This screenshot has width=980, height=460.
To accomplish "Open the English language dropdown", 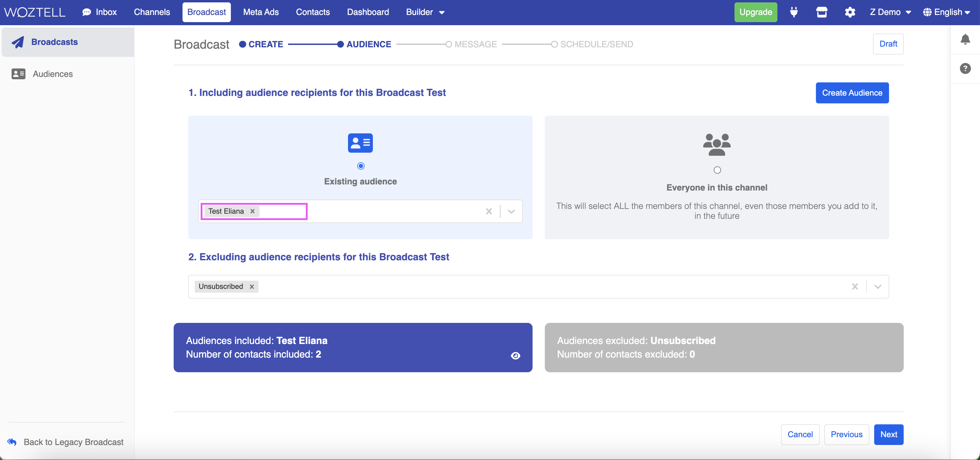I will point(947,12).
